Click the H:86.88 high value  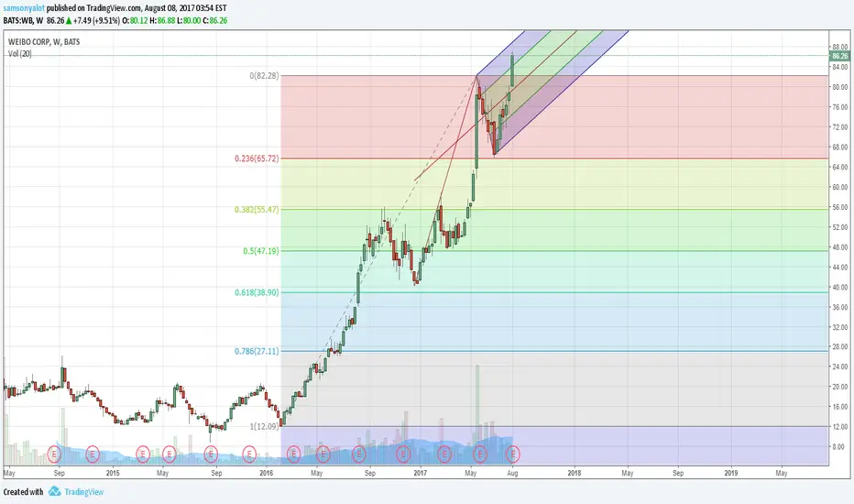pos(162,21)
